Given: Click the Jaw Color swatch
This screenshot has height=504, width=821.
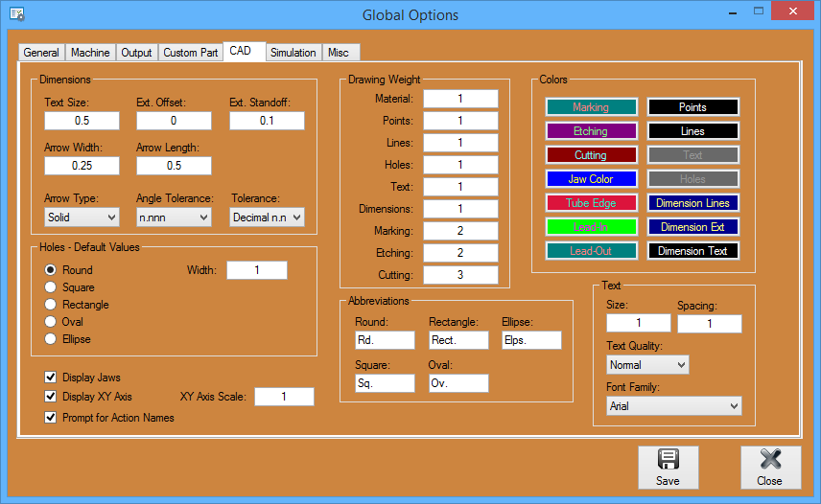Looking at the screenshot, I should (591, 179).
